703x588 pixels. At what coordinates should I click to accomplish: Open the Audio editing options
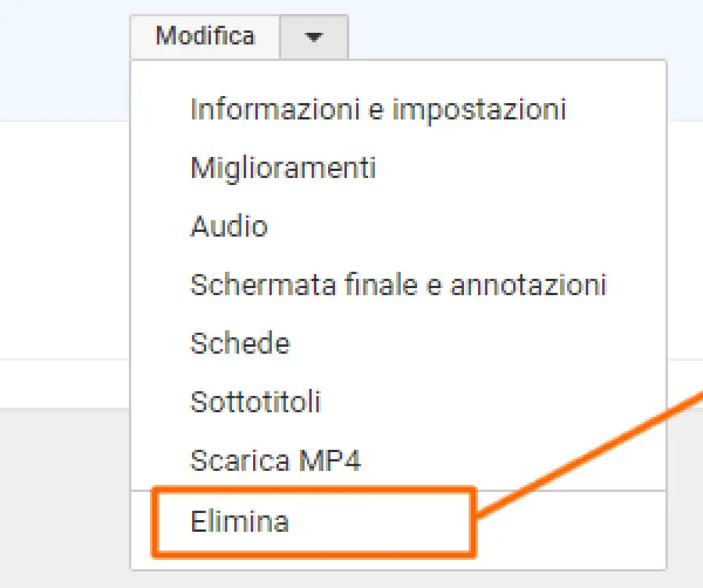[x=228, y=227]
